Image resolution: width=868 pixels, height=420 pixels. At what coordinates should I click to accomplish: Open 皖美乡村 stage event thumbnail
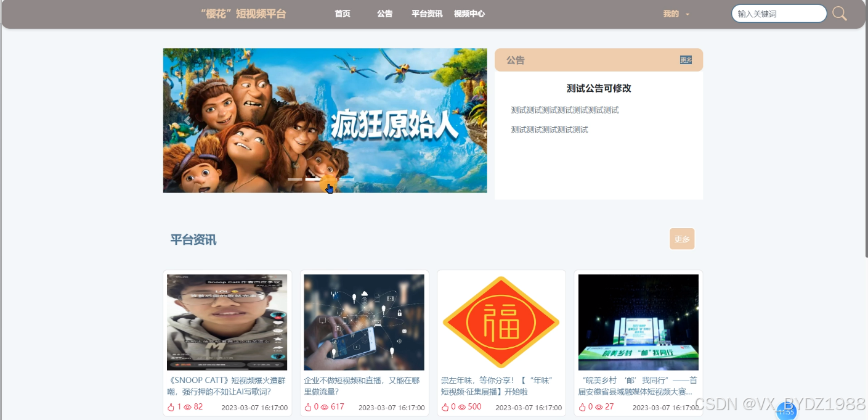[638, 322]
